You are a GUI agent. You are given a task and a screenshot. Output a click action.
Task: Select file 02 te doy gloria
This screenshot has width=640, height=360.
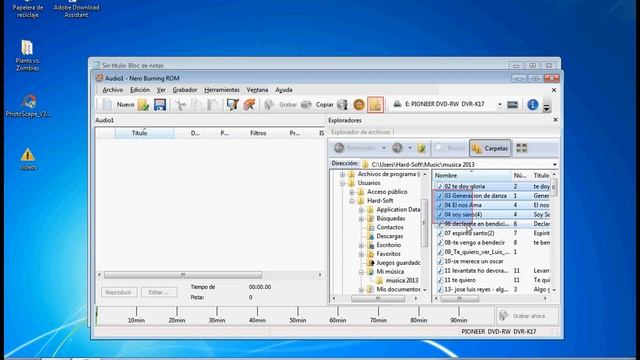click(464, 187)
